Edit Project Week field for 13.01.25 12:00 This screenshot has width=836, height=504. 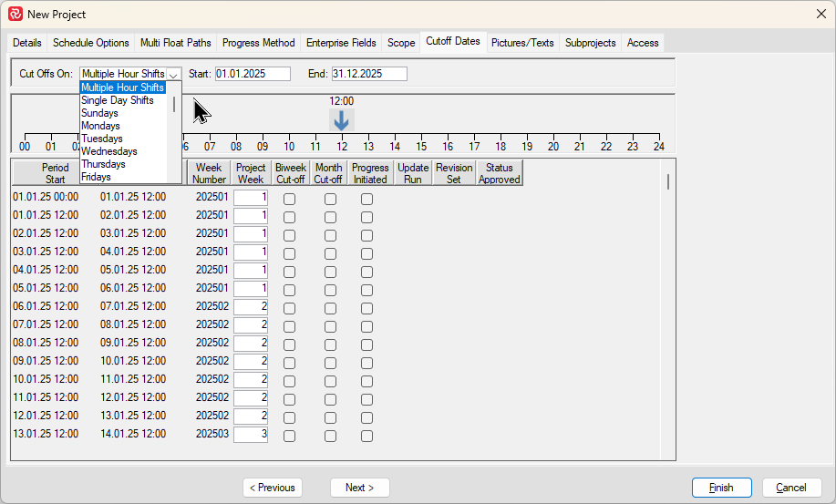tap(251, 434)
